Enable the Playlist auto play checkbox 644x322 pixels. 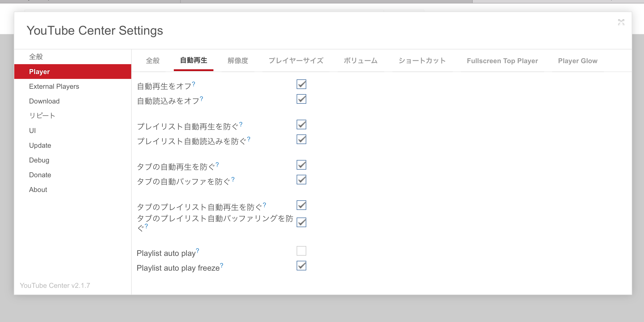[x=301, y=251]
